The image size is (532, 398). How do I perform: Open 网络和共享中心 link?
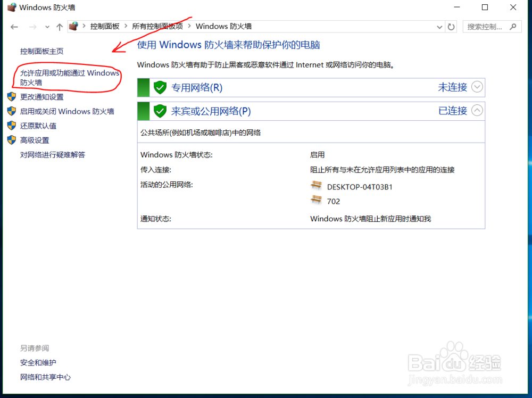pos(45,377)
